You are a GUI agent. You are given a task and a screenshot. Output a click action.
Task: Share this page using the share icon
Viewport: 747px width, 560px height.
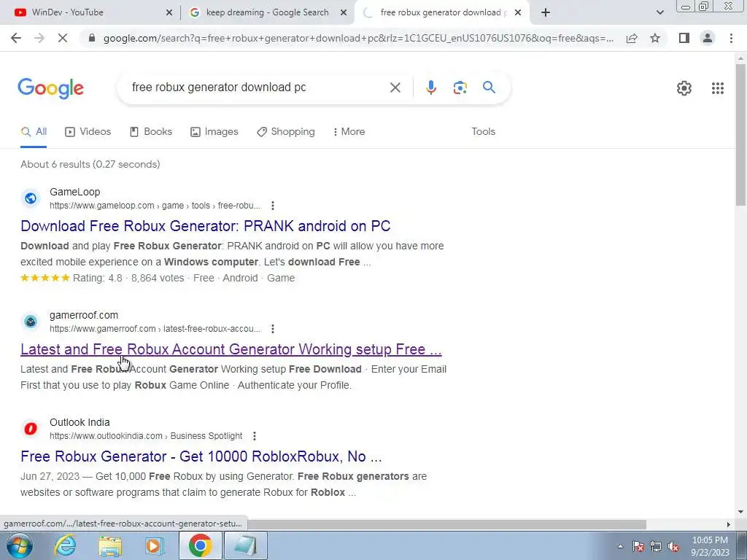click(x=632, y=38)
